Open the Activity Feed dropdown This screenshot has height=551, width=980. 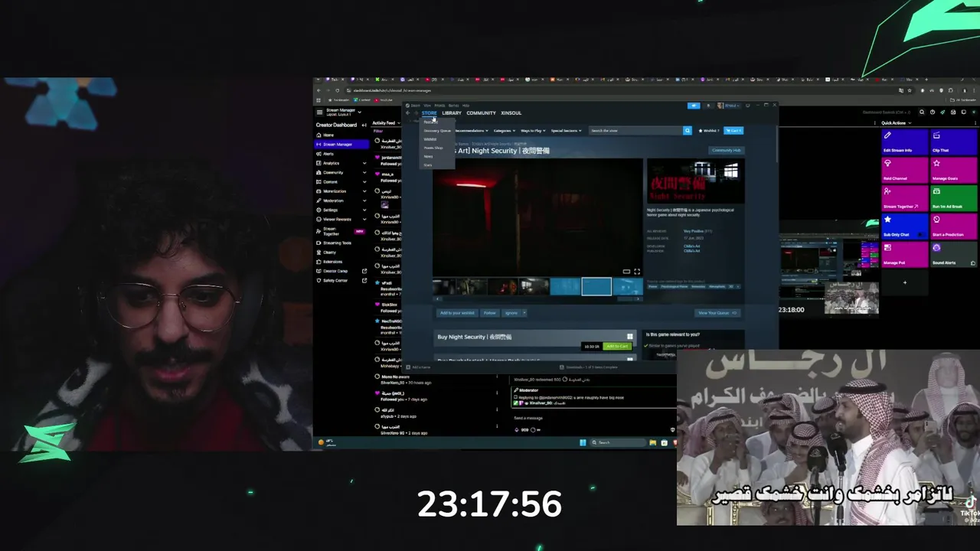pyautogui.click(x=400, y=123)
